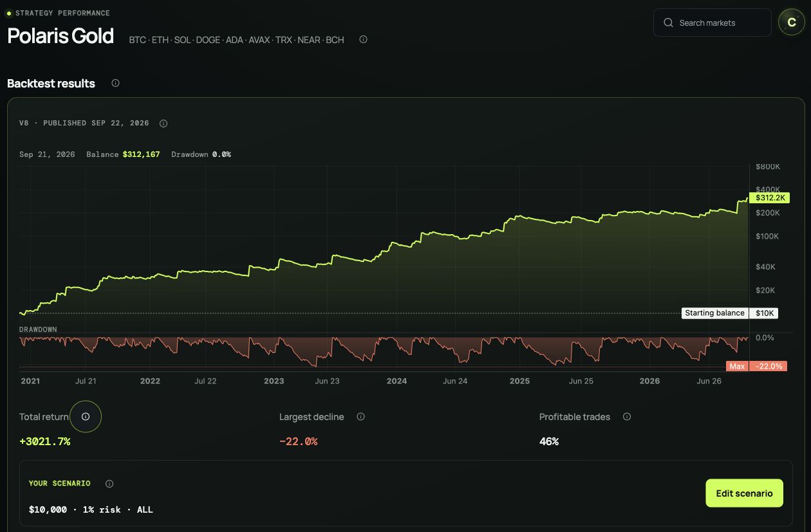Click the Polaris Gold strategy title
The image size is (811, 532).
click(61, 35)
